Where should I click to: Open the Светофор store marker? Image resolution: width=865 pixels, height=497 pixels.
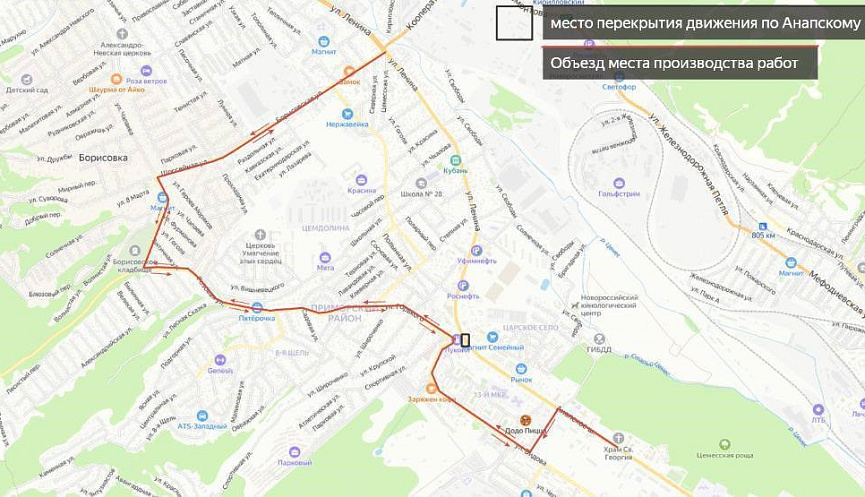coord(619,77)
